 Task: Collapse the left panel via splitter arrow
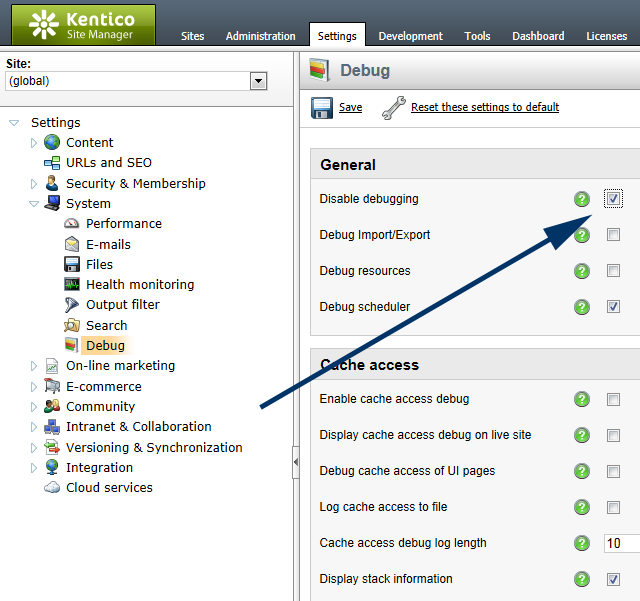[x=296, y=462]
